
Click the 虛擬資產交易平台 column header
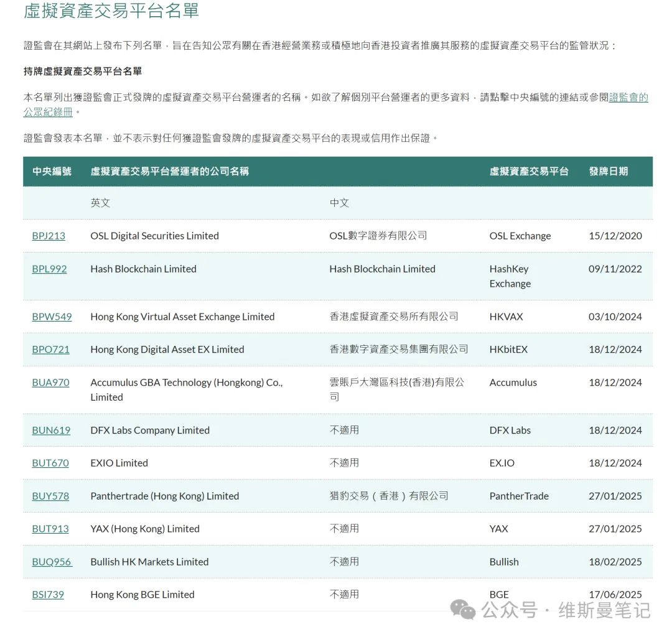click(529, 171)
